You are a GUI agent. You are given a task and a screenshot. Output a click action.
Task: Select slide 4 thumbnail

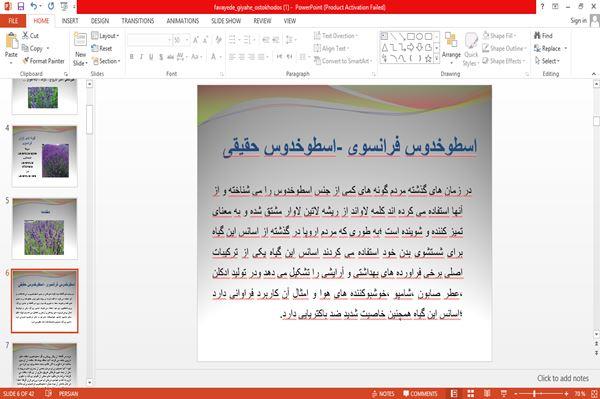45,156
